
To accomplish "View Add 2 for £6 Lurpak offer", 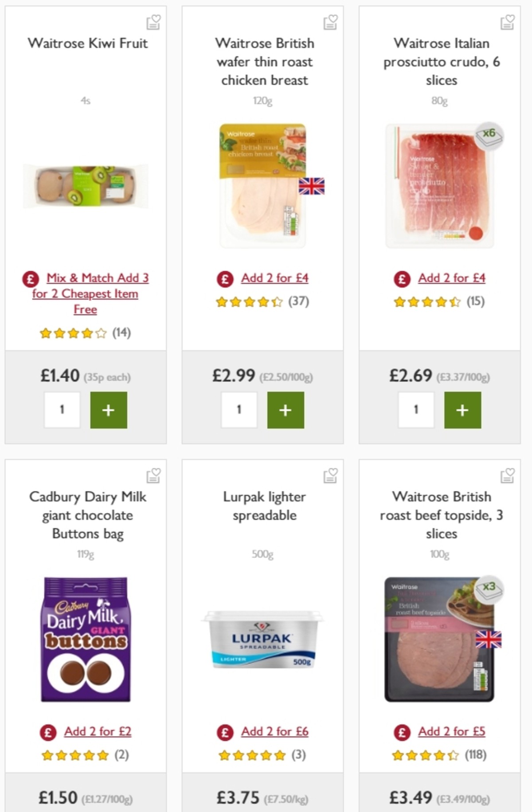I will (275, 732).
